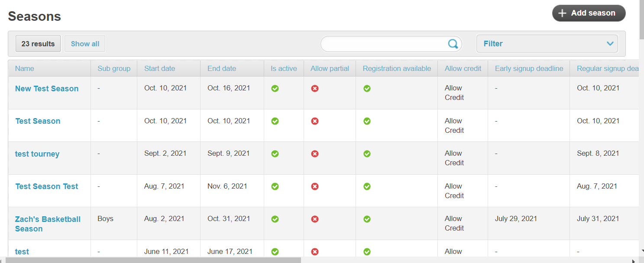Click green Is active check for New Test Season

tap(275, 89)
